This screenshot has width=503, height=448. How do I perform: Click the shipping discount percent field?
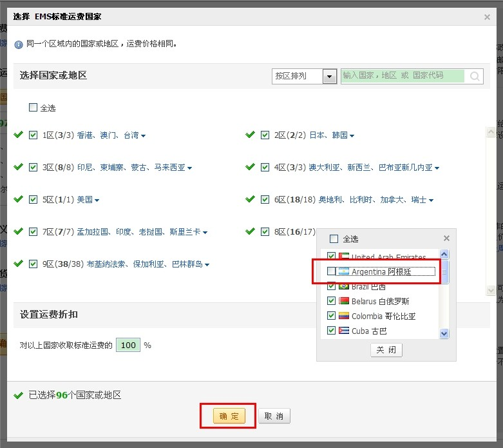128,345
